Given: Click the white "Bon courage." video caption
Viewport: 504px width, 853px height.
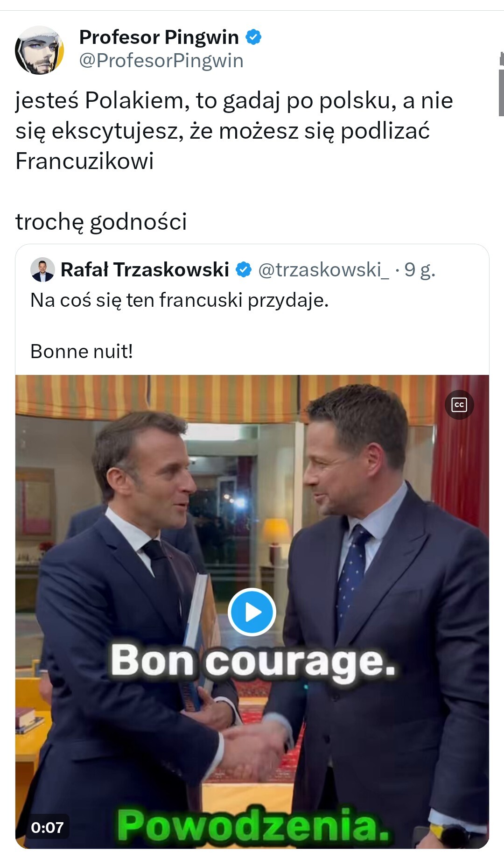Looking at the screenshot, I should pyautogui.click(x=252, y=662).
